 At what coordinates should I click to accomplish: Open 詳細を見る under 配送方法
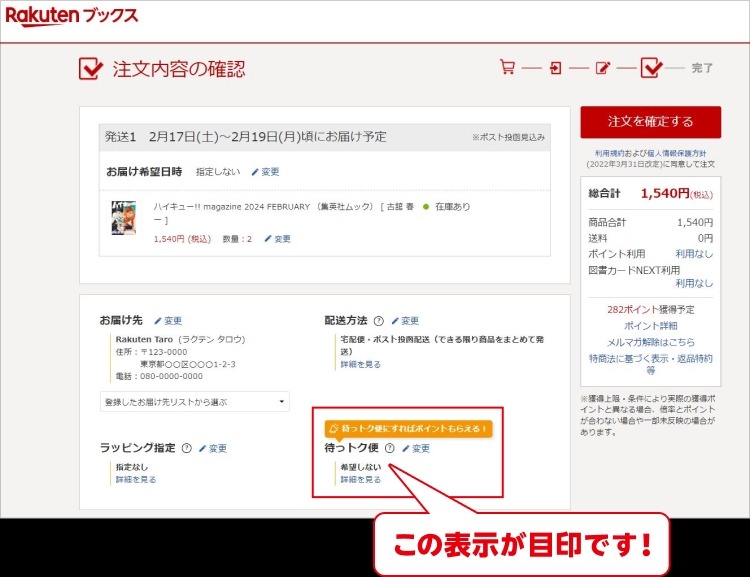[x=361, y=365]
